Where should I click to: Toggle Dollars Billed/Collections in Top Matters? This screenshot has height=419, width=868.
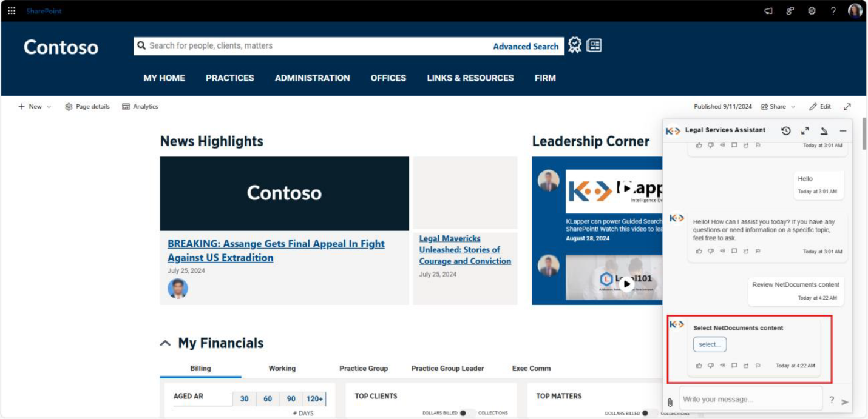(649, 413)
